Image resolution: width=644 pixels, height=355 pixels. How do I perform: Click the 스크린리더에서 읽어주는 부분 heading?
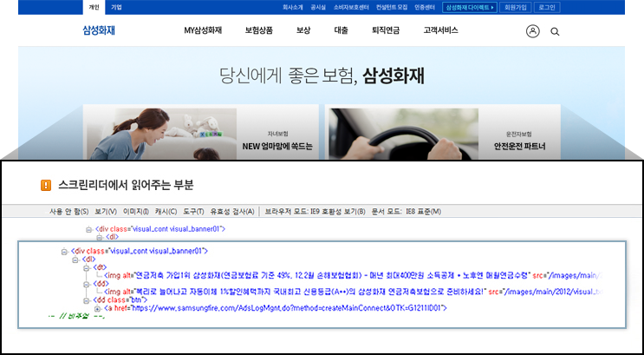click(x=126, y=186)
